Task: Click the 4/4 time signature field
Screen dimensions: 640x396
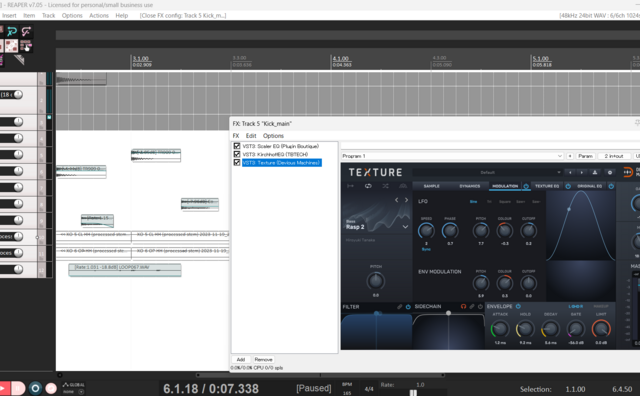Action: point(369,389)
